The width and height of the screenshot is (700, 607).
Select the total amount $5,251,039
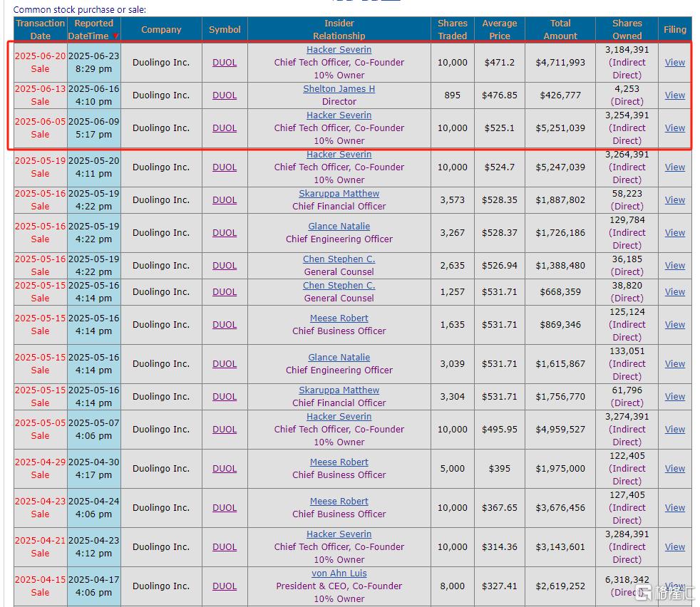tap(560, 128)
